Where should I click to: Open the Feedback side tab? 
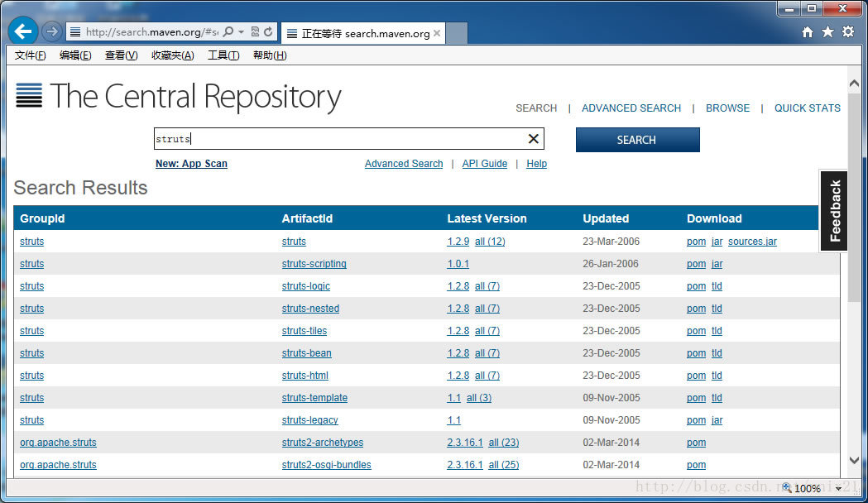[x=834, y=211]
